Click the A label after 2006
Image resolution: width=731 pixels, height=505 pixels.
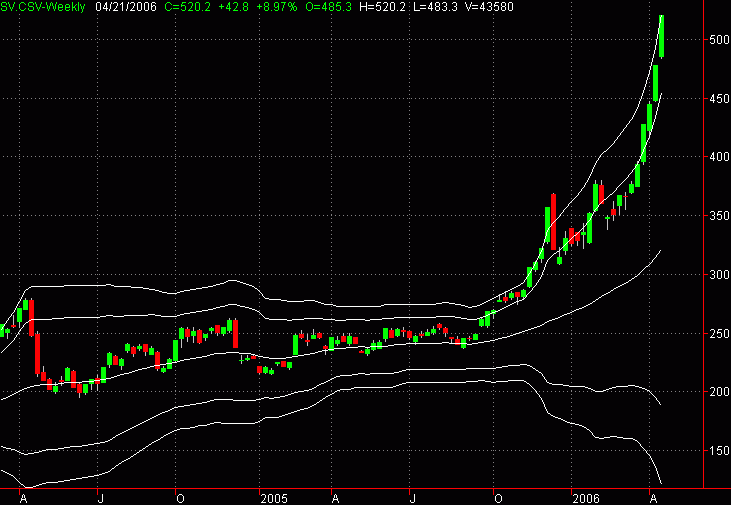(x=654, y=498)
